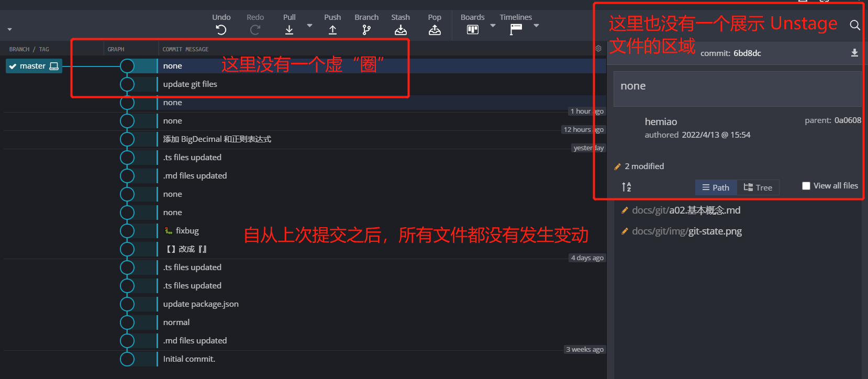
Task: Click the commit hash 6bd8dc
Action: pos(747,53)
